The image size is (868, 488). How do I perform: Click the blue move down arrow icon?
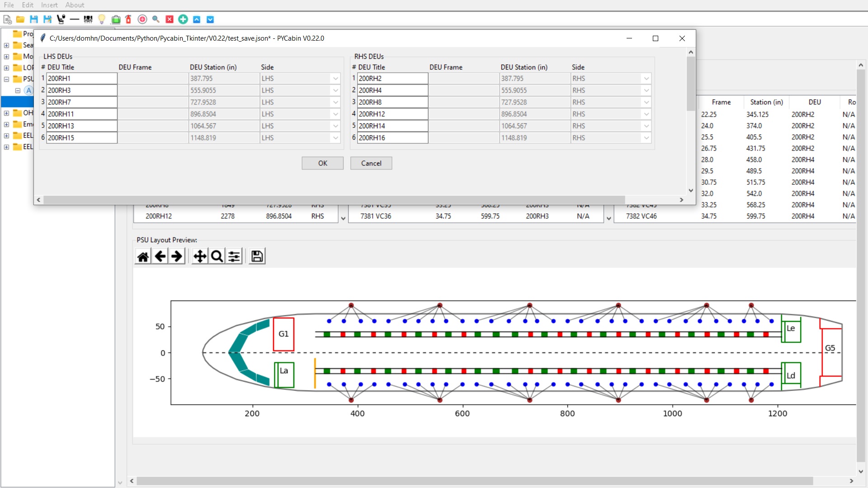tap(210, 19)
